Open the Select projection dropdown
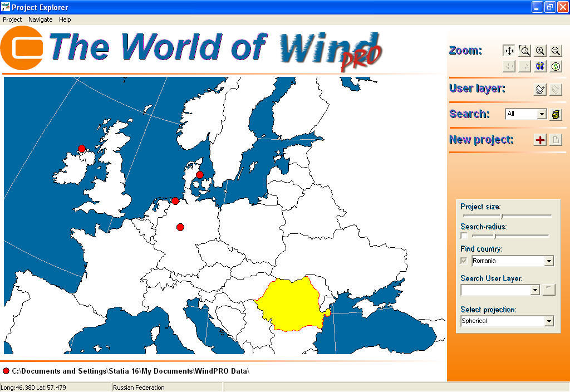Viewport: 570px width, 392px height. (x=549, y=321)
